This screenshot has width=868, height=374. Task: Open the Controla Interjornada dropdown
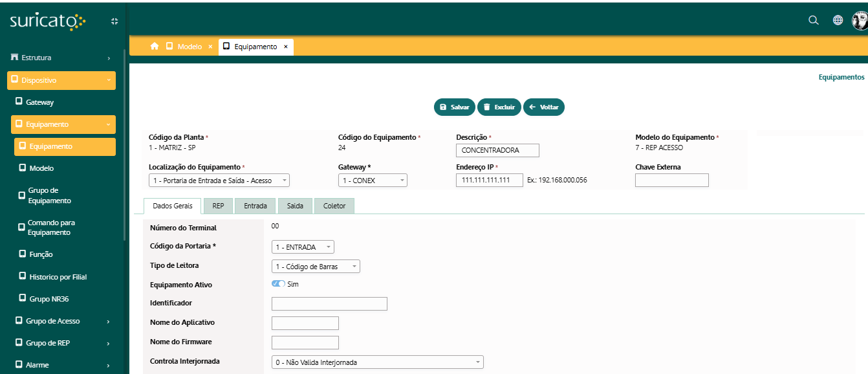click(x=378, y=362)
